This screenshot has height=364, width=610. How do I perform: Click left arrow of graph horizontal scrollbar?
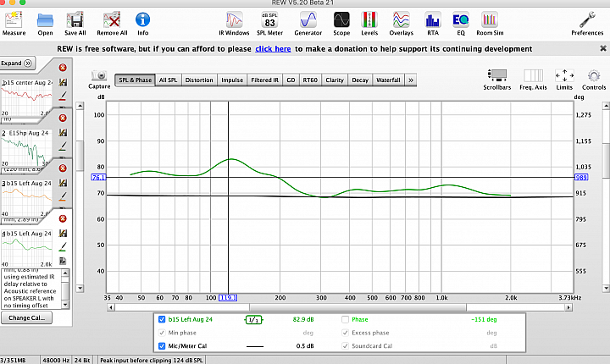[111, 307]
